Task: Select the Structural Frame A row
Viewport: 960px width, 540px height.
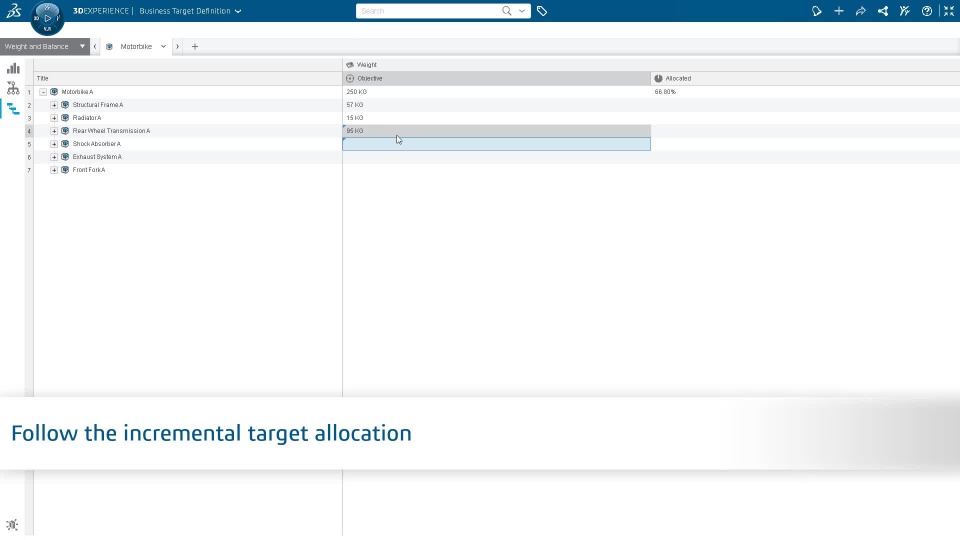Action: coord(97,105)
